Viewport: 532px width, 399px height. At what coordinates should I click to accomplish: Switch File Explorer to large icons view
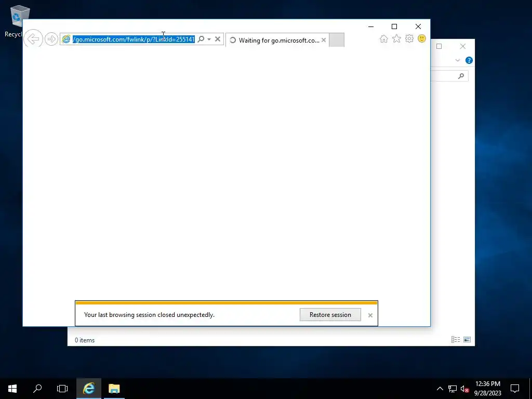coord(467,340)
